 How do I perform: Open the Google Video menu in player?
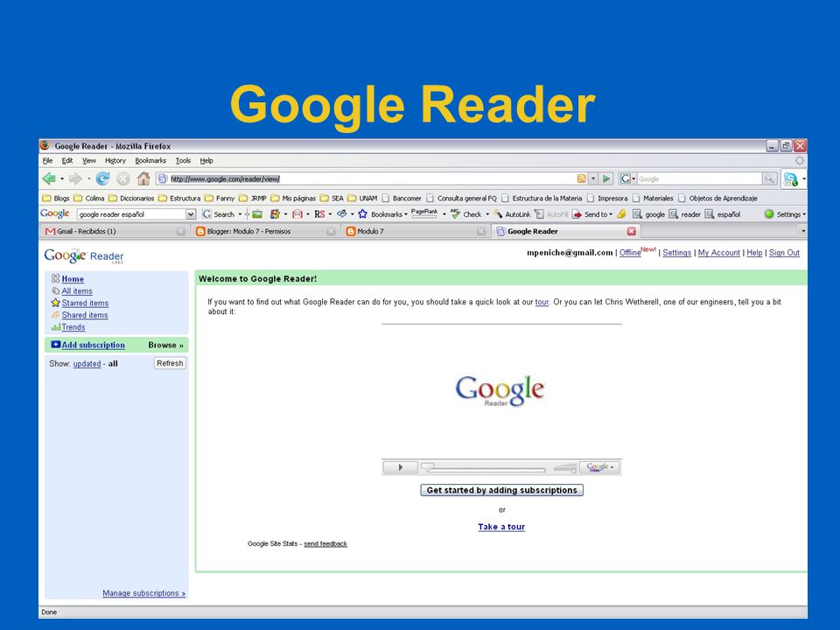point(600,467)
